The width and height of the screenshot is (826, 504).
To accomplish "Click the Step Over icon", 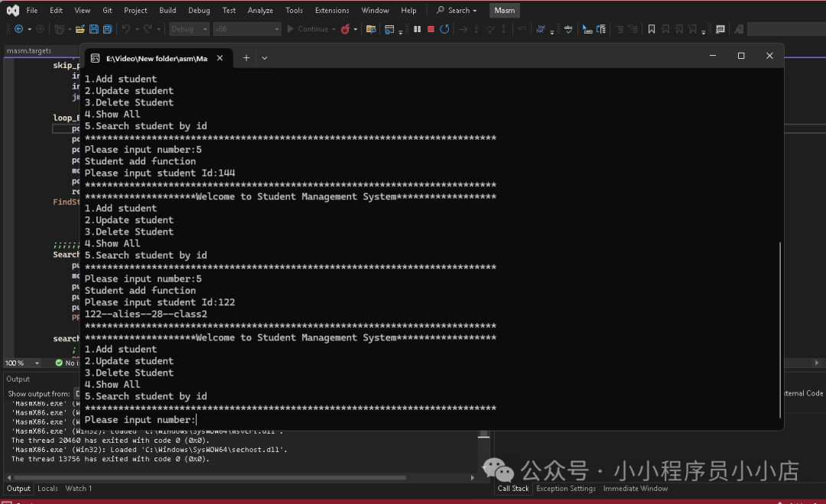I will [x=490, y=29].
